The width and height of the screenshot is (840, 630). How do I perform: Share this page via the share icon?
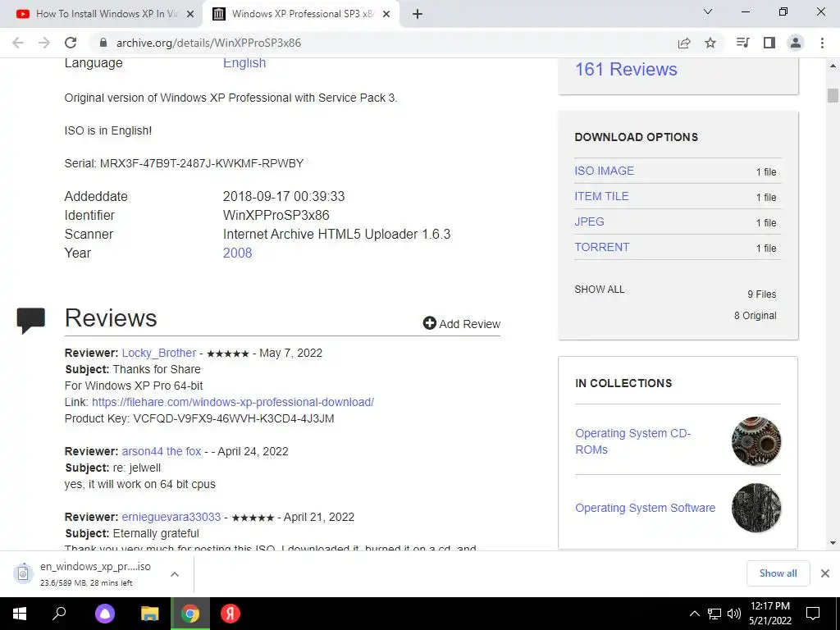point(684,43)
